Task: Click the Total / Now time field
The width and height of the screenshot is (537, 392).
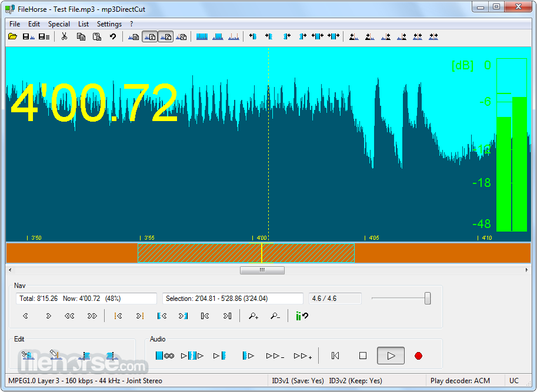Action: (x=86, y=299)
